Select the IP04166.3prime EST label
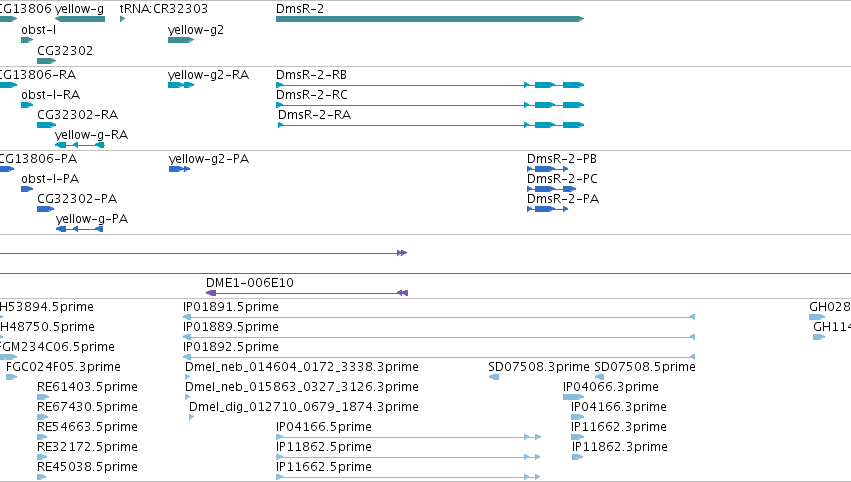The height and width of the screenshot is (482, 851). (x=619, y=407)
